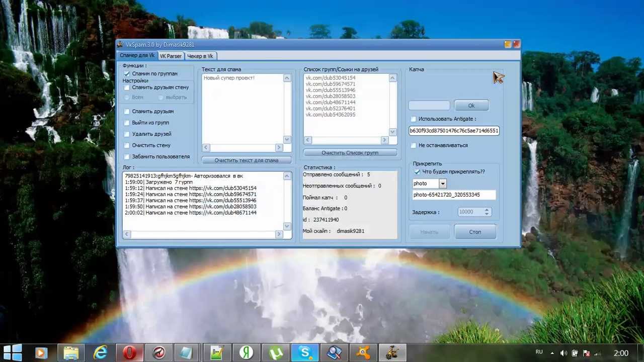Click 'Мой скайп: dimasik9281' text
644x362 pixels.
pyautogui.click(x=333, y=231)
